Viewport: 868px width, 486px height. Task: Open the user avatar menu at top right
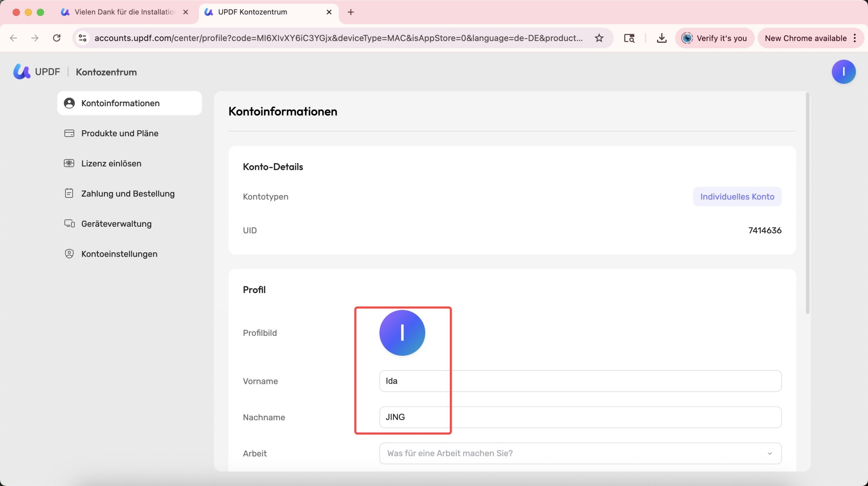(x=844, y=72)
